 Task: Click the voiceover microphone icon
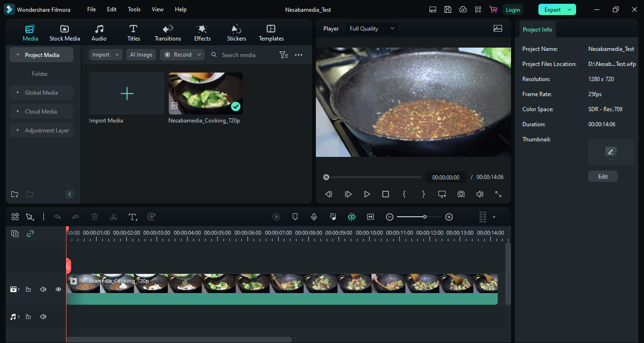(314, 217)
